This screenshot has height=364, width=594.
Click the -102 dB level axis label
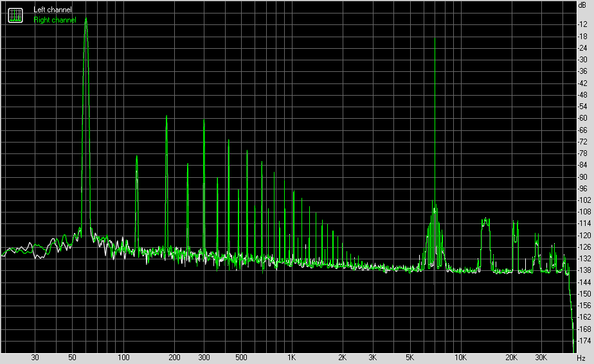pos(584,200)
